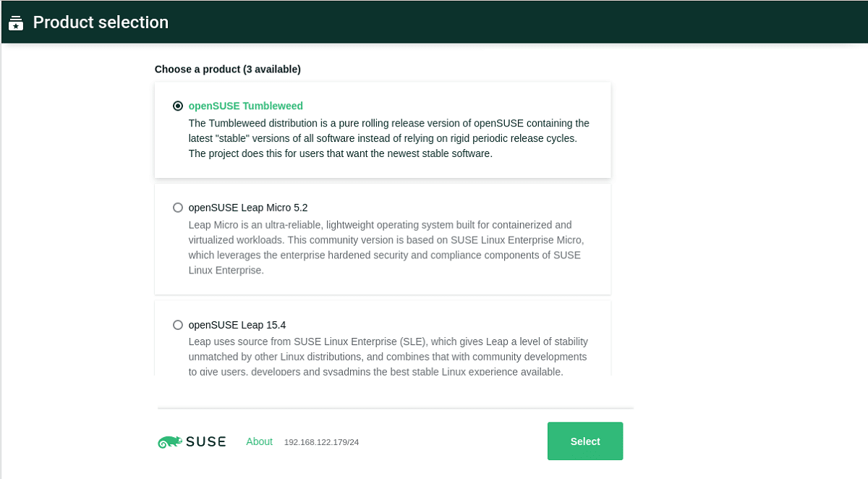Click the SUSE wordmark text in footer

tap(206, 441)
